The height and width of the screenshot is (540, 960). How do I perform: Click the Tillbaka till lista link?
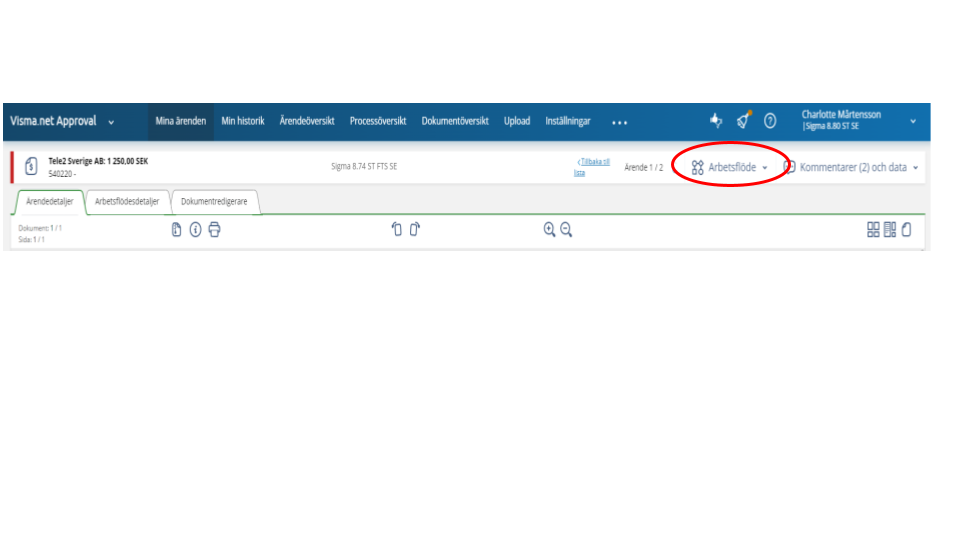point(592,167)
